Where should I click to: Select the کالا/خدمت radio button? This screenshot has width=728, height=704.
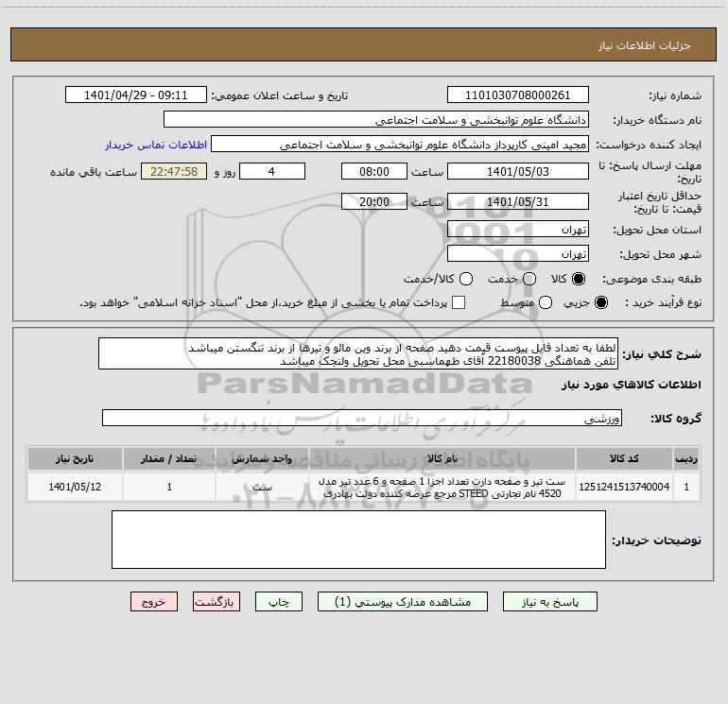466,279
